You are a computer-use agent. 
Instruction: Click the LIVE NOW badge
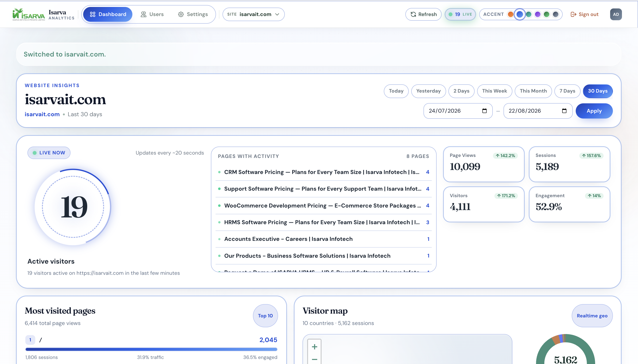point(49,153)
